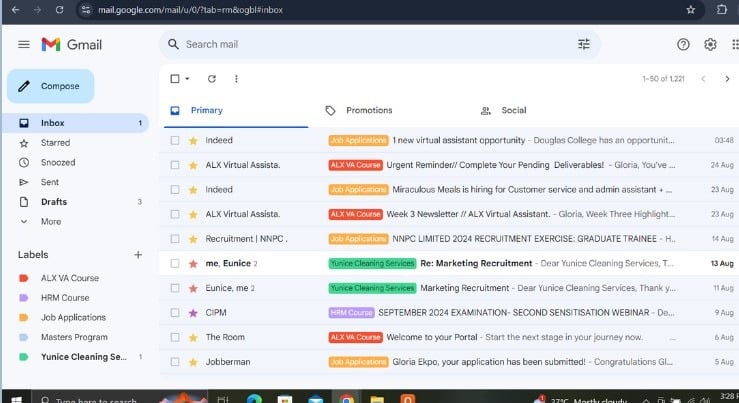This screenshot has width=739, height=403.
Task: Click the search options filter icon
Action: pos(584,44)
